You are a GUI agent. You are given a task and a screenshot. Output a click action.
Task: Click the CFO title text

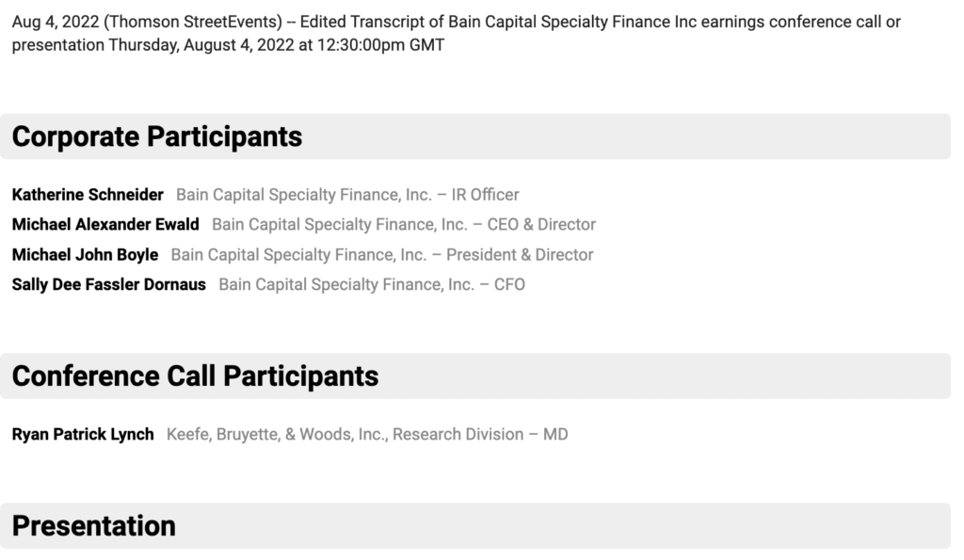pyautogui.click(x=509, y=284)
